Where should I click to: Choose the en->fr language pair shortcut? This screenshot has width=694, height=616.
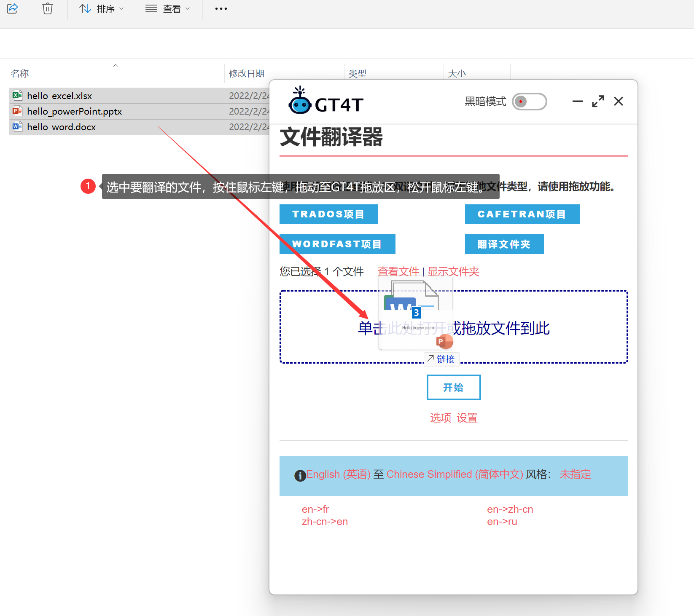[x=315, y=509]
